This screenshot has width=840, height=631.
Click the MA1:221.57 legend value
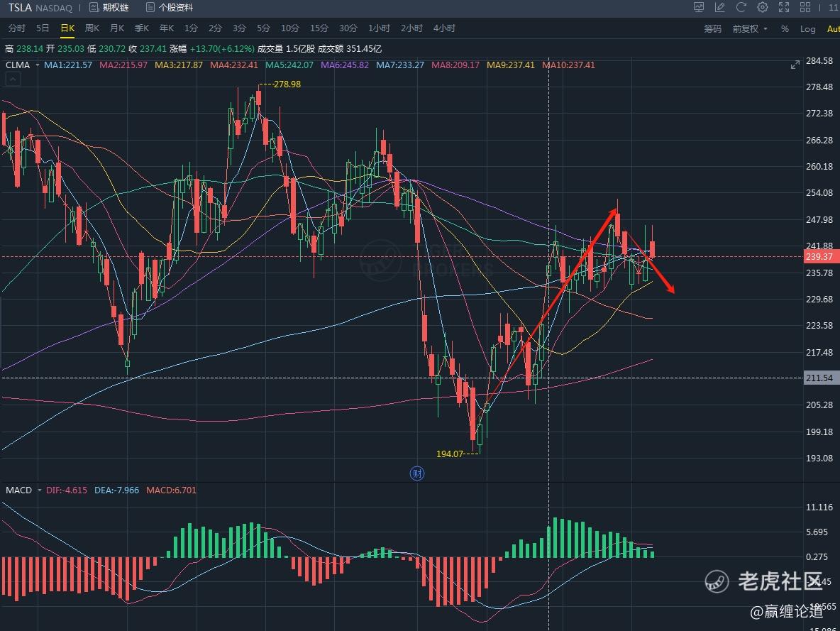(x=68, y=65)
